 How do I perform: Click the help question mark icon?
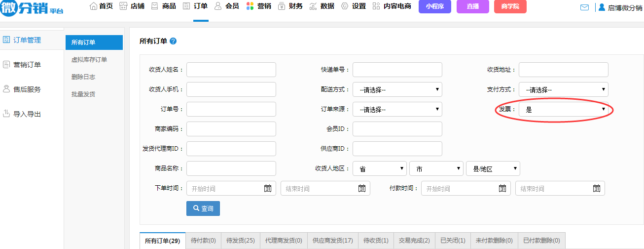click(x=173, y=41)
